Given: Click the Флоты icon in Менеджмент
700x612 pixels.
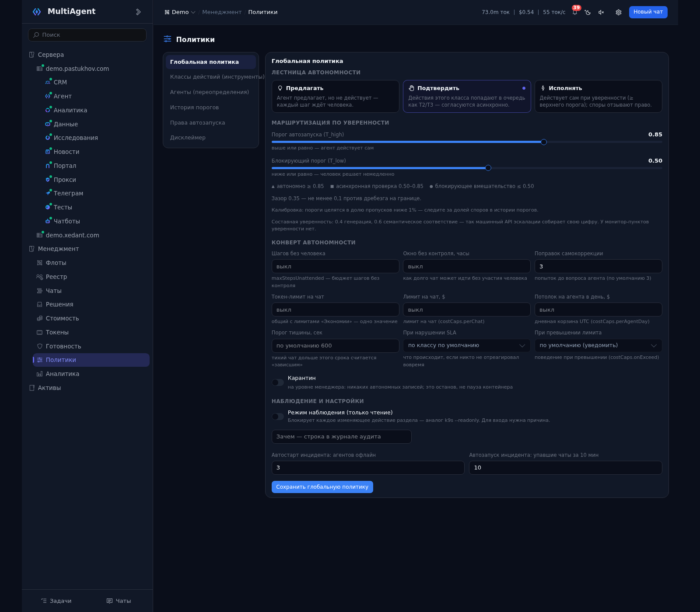Looking at the screenshot, I should (40, 263).
